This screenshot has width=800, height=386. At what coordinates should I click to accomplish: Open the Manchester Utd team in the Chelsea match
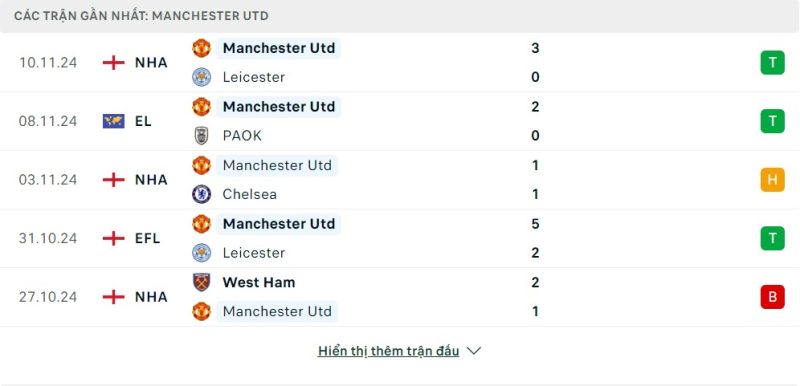(x=277, y=165)
